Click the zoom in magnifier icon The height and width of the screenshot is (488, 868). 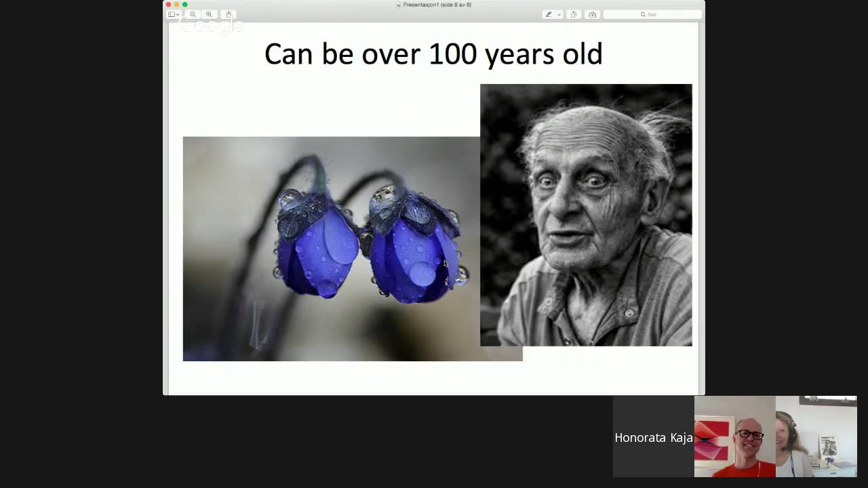click(209, 14)
